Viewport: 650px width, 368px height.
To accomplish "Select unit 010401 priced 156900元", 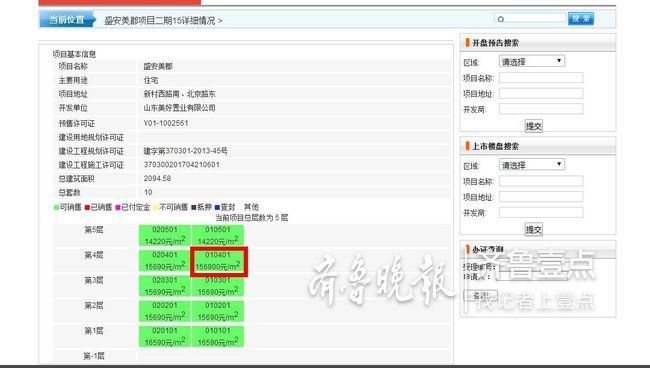I will [x=219, y=261].
